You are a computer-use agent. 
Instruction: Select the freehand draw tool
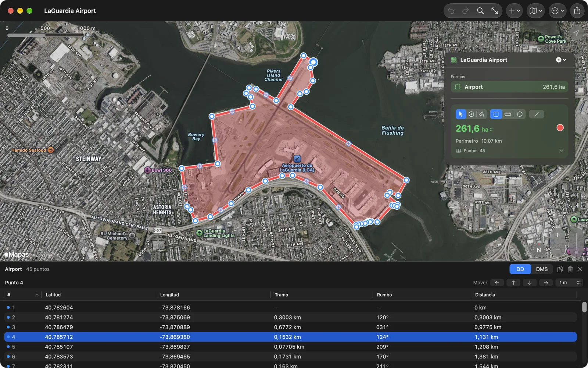click(x=481, y=114)
